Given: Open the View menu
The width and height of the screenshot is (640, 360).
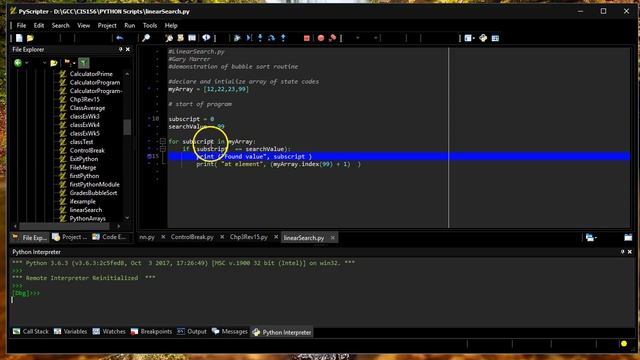Looking at the screenshot, I should pyautogui.click(x=83, y=25).
